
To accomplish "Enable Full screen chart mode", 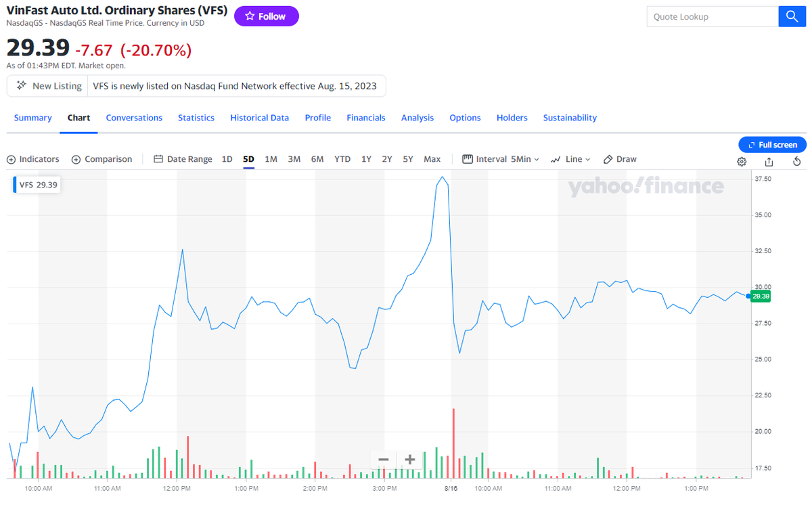I will 772,144.
